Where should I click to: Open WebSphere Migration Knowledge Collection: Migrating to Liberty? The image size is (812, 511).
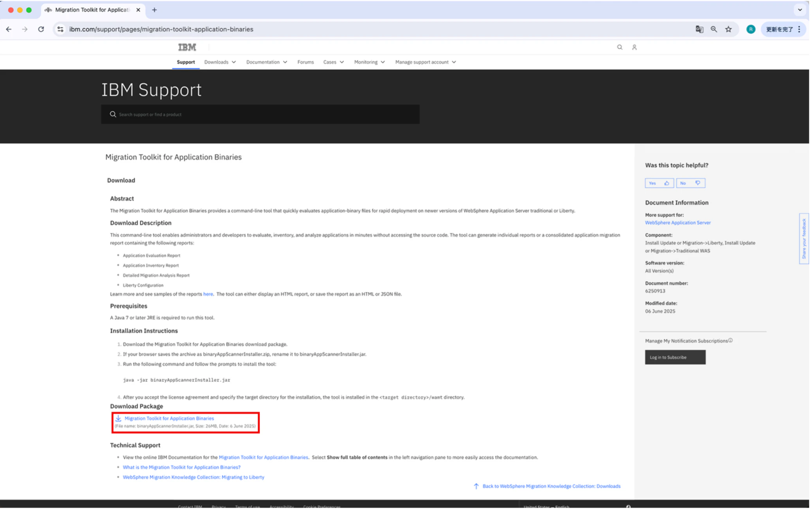tap(194, 477)
